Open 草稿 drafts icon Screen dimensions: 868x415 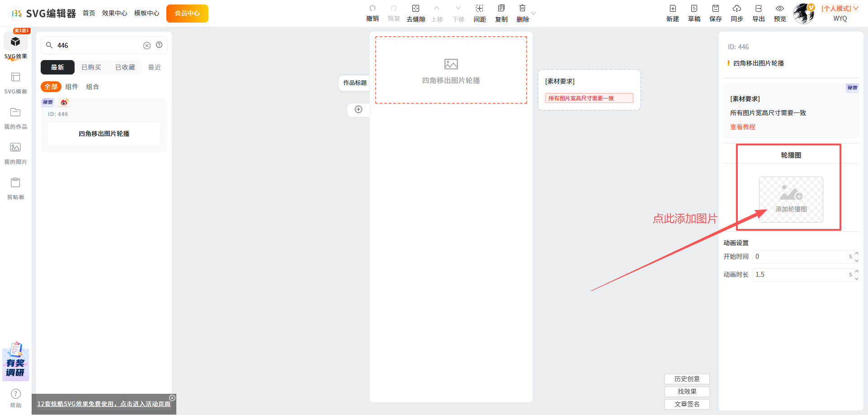pyautogui.click(x=694, y=9)
